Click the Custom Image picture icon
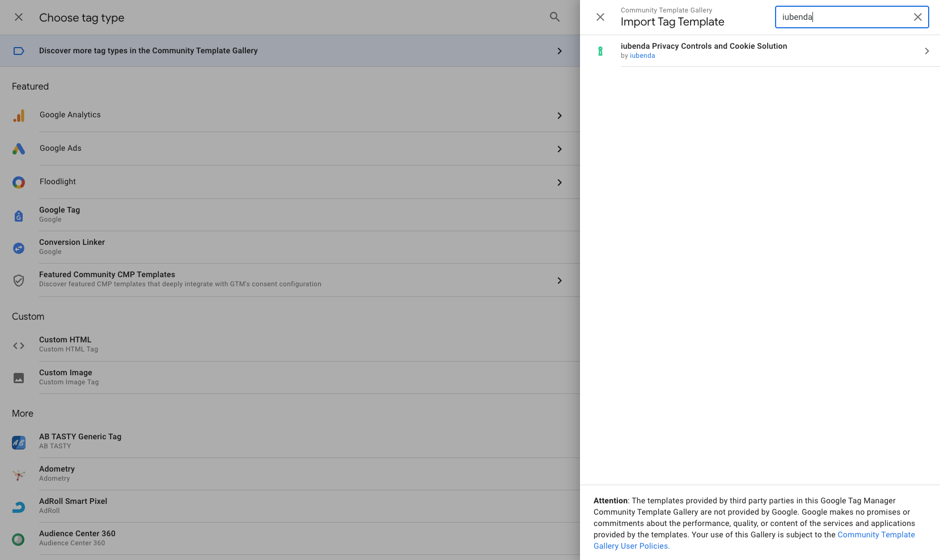Viewport: 940px width, 560px height. [19, 378]
